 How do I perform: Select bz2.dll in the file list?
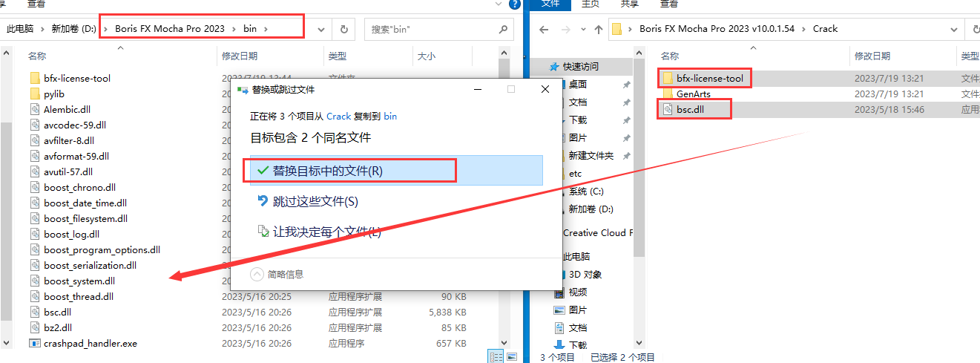(58, 327)
